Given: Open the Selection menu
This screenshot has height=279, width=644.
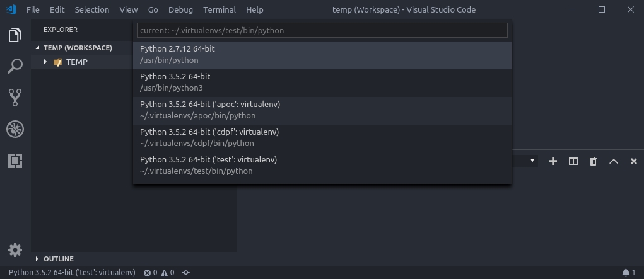Looking at the screenshot, I should (x=92, y=9).
